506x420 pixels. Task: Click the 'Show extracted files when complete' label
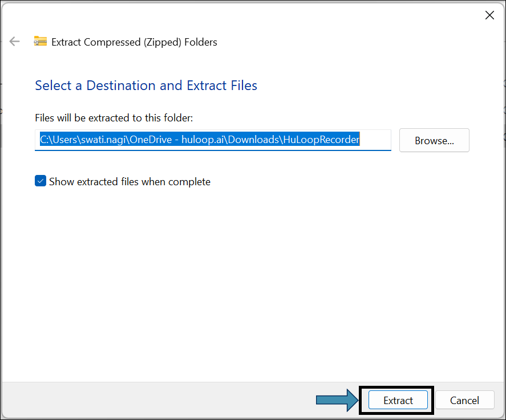click(x=129, y=182)
